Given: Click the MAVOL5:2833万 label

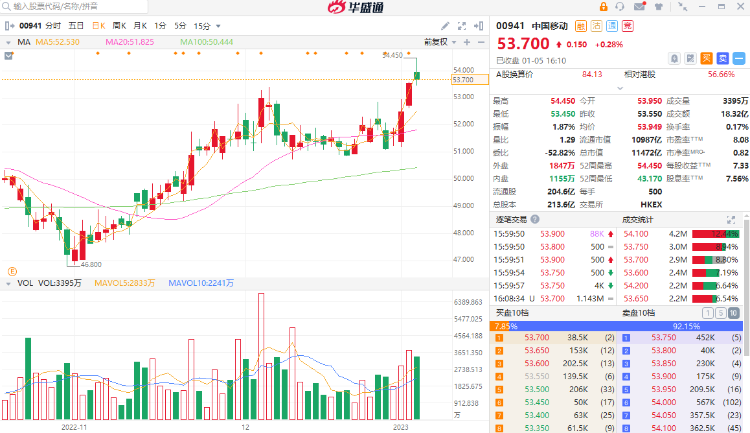Looking at the screenshot, I should [x=124, y=283].
